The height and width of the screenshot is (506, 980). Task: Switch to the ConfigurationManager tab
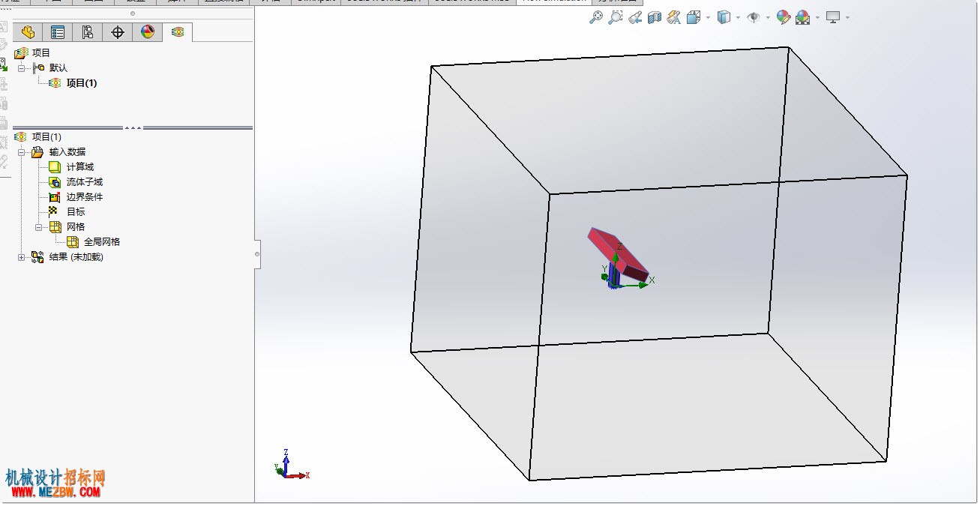tap(87, 32)
